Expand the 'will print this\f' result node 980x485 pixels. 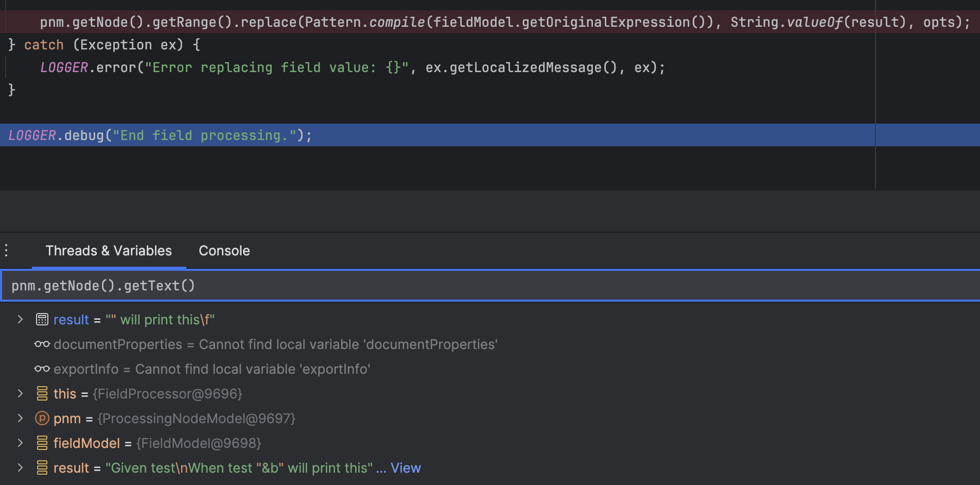[x=20, y=320]
